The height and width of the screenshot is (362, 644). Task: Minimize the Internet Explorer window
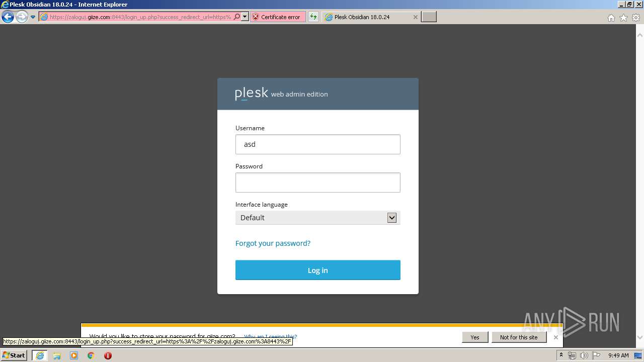[622, 5]
